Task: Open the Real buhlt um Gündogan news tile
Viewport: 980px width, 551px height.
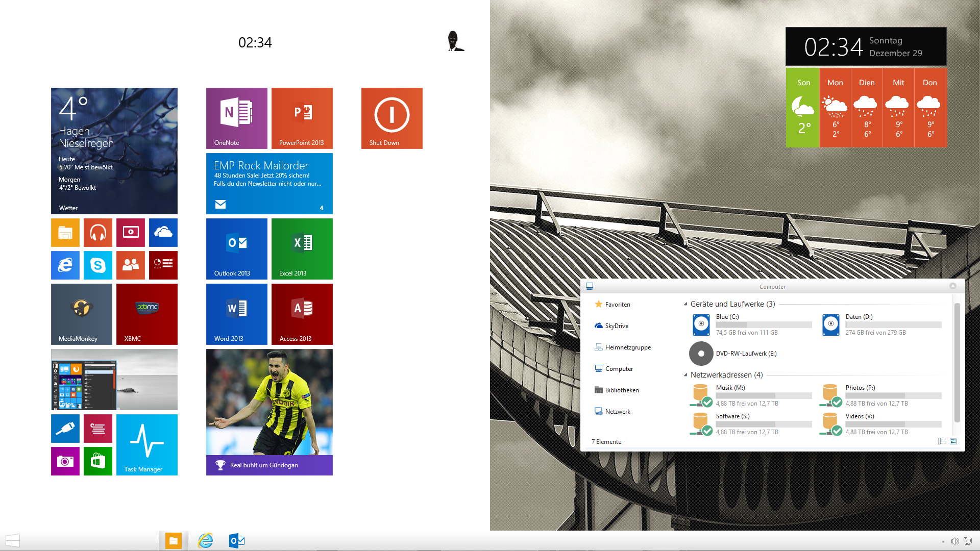Action: 269,412
